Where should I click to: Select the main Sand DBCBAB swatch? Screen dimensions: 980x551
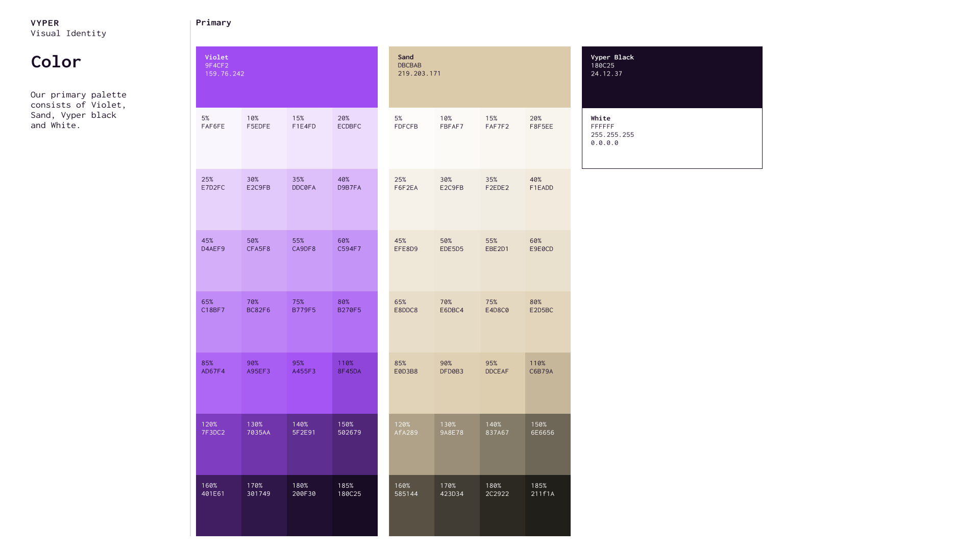479,77
